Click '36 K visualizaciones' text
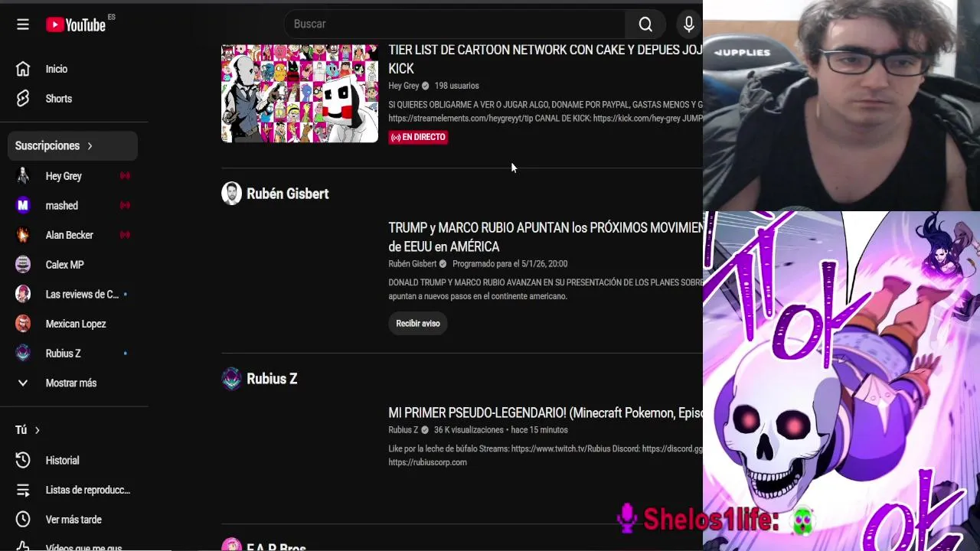Viewport: 980px width, 551px height. tap(469, 430)
